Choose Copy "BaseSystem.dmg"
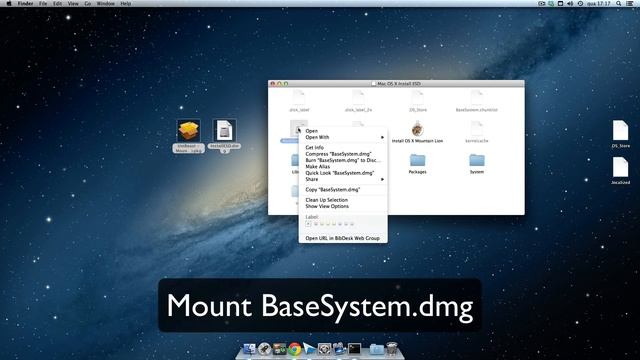This screenshot has height=360, width=640. 343,189
